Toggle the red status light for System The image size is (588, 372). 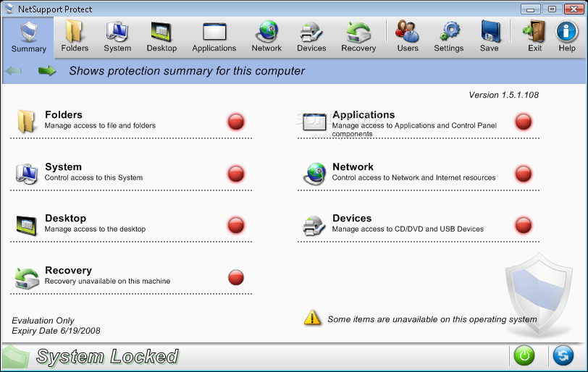(x=236, y=174)
